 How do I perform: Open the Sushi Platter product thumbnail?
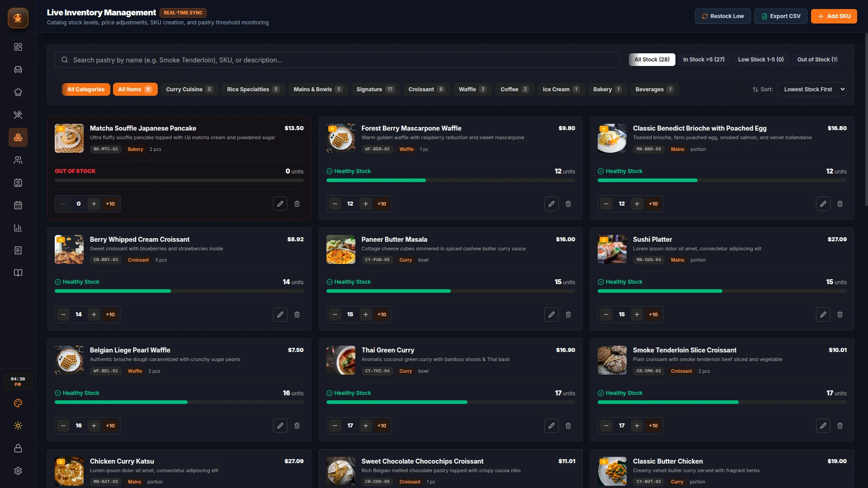(612, 249)
